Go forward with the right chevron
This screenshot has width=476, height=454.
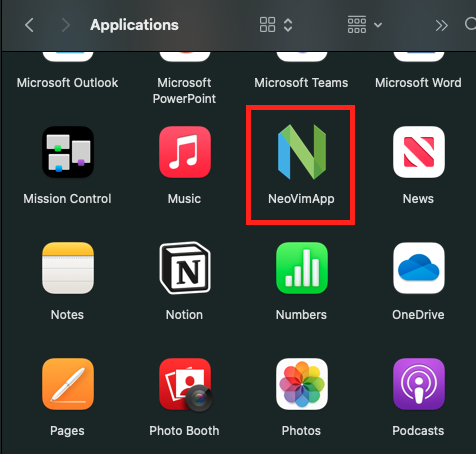tap(66, 25)
